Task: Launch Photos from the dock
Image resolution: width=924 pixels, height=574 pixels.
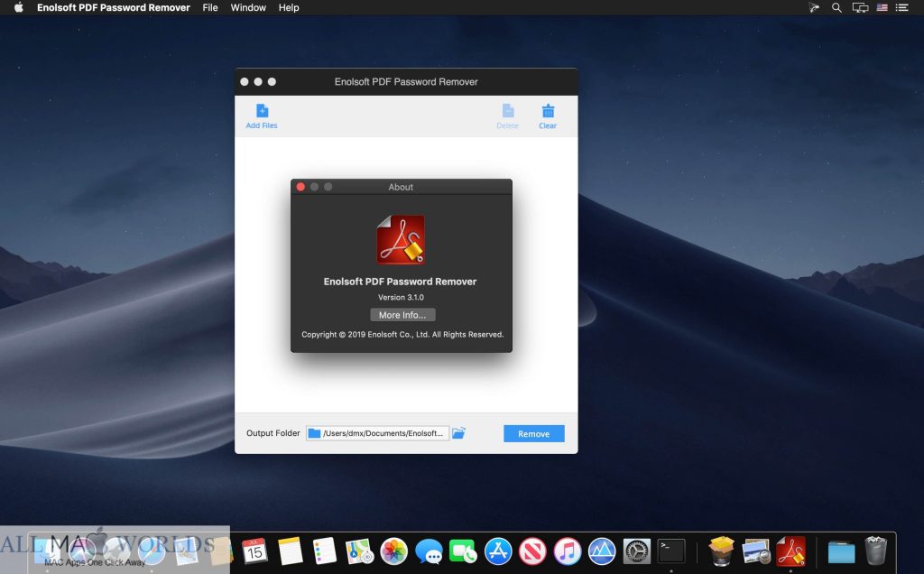Action: (x=393, y=551)
